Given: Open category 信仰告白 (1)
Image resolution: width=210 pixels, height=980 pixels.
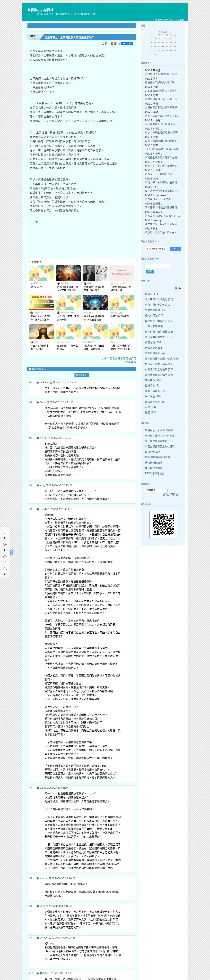Looking at the screenshot, I should [152, 294].
